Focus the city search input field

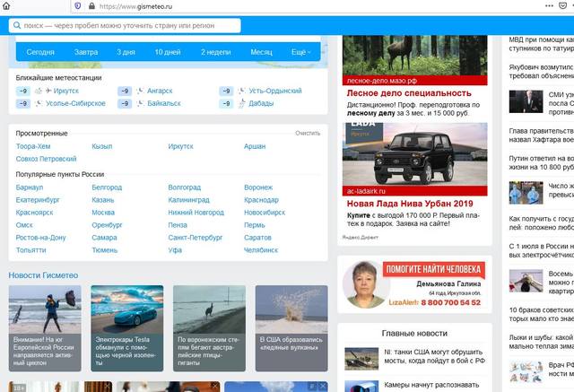pos(125,26)
